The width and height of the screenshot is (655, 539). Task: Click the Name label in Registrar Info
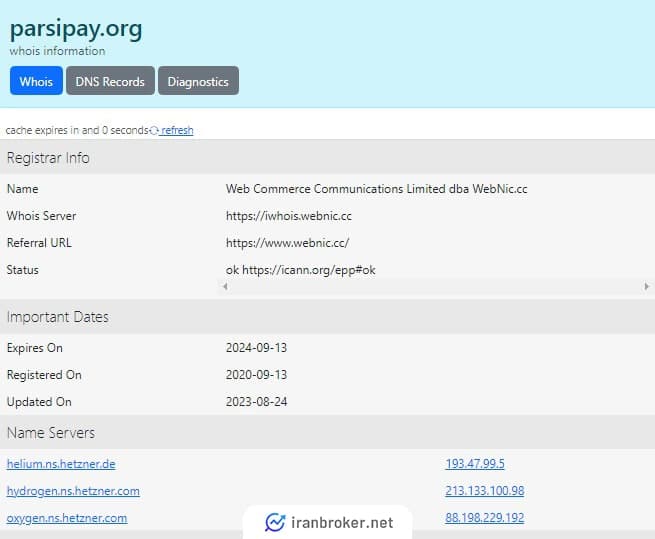23,189
